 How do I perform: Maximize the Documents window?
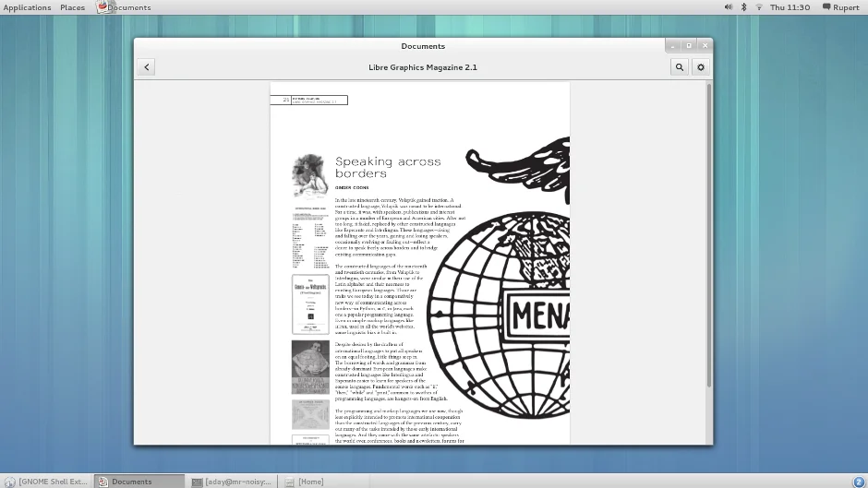pyautogui.click(x=689, y=45)
